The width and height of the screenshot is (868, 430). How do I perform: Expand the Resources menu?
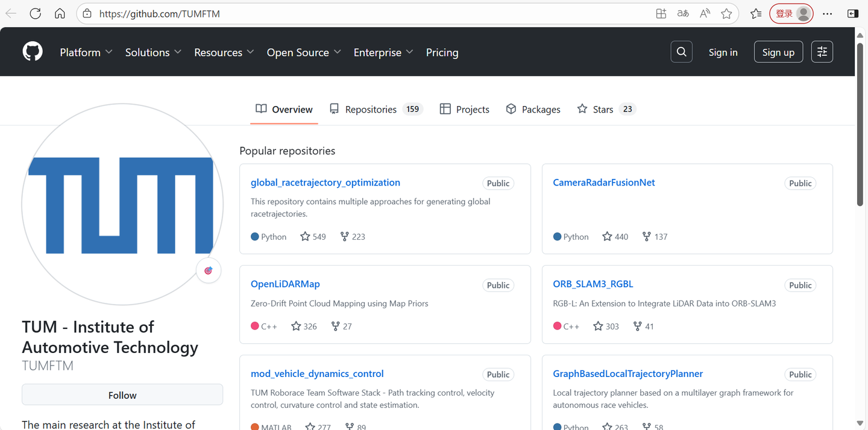coord(224,52)
